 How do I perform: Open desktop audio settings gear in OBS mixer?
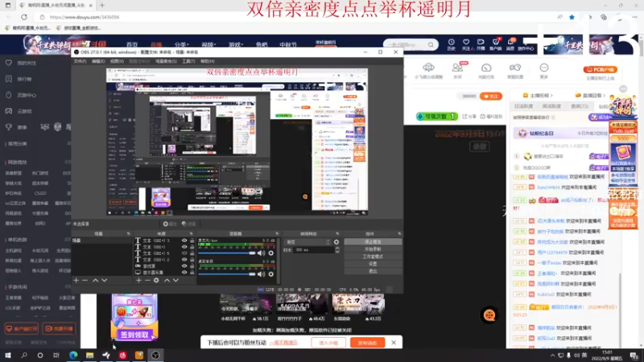coord(271,274)
